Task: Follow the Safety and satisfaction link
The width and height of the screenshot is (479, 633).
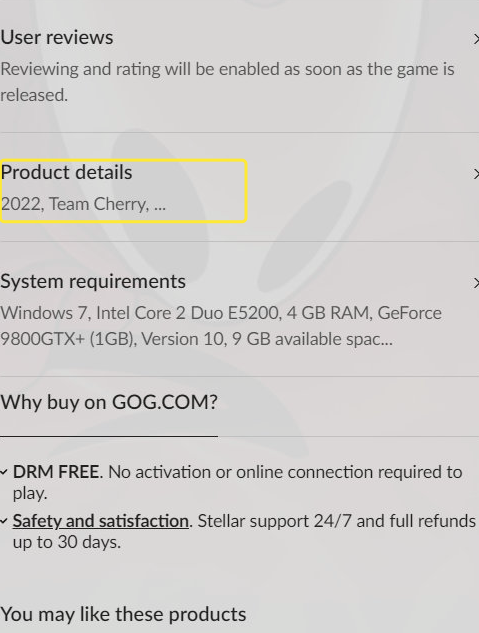Action: (100, 521)
